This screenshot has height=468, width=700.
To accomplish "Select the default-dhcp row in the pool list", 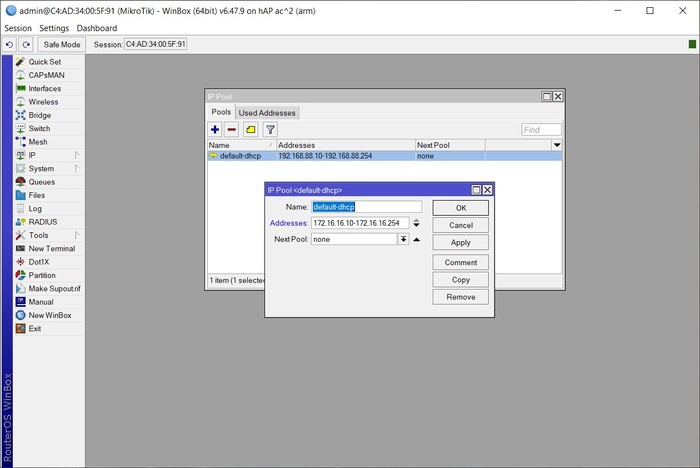I will 384,156.
